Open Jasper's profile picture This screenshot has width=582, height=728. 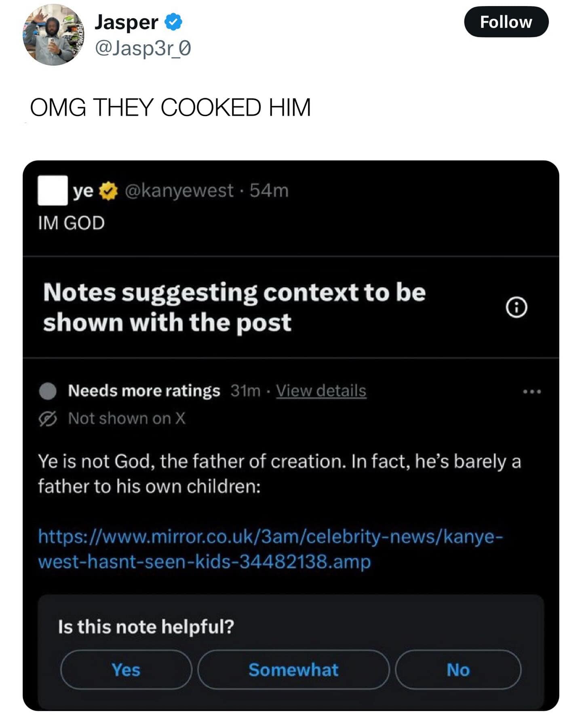(x=53, y=35)
